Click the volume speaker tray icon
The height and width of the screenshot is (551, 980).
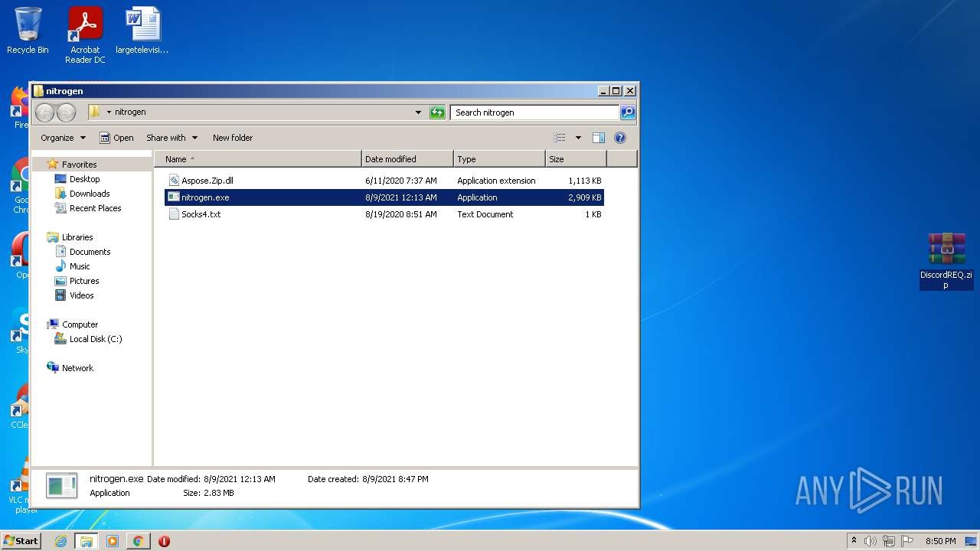pos(871,541)
